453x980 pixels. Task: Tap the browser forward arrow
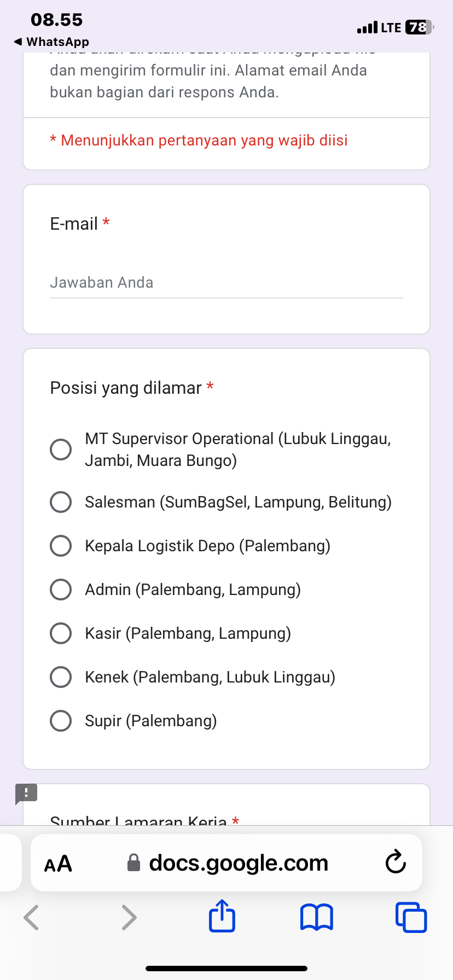pyautogui.click(x=129, y=917)
